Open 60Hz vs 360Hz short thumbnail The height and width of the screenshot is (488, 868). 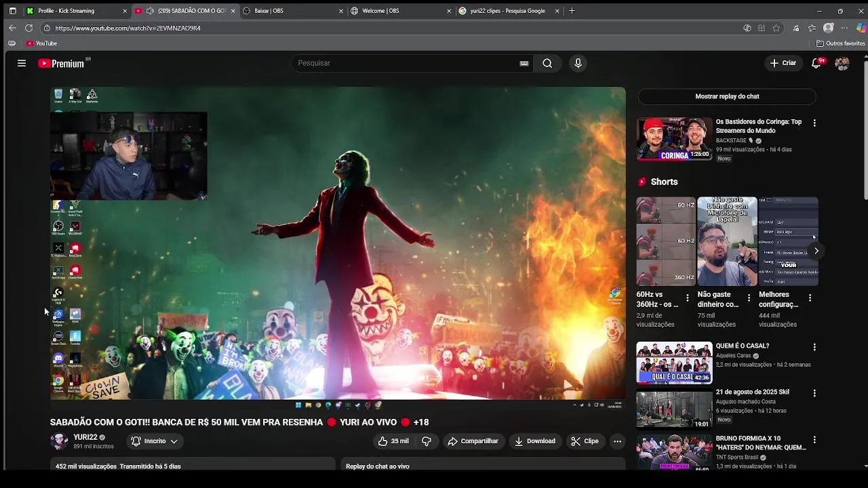tap(666, 241)
